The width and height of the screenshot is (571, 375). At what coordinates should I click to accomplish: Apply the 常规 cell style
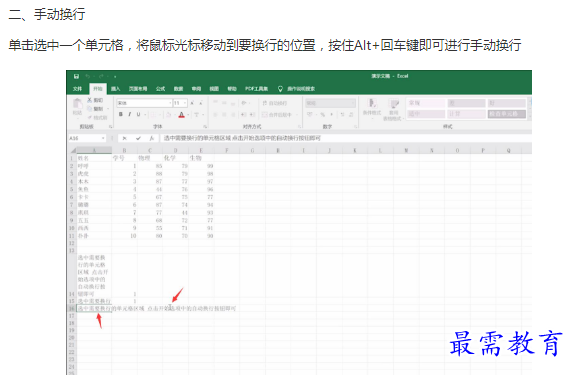tap(426, 103)
